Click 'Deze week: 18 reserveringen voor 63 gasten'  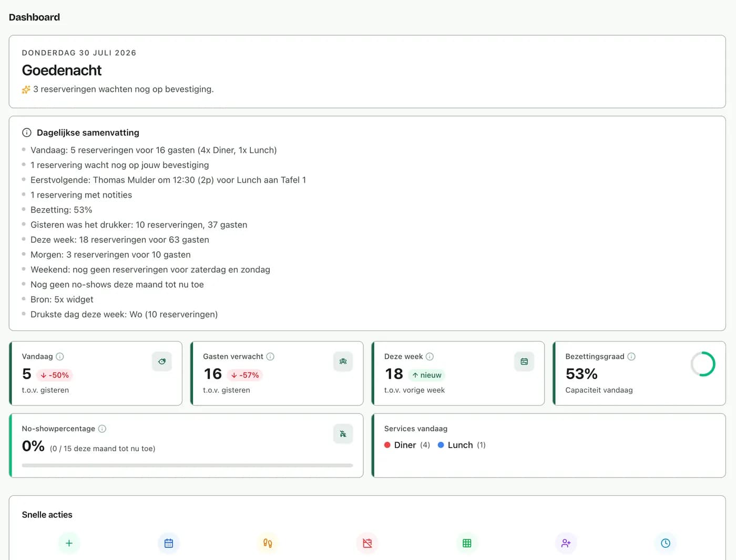(x=120, y=240)
